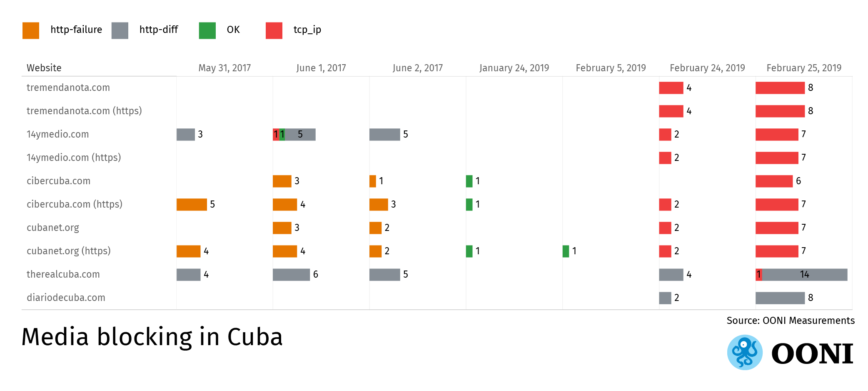Click the orange http-failure legend swatch
Screen dimensions: 868x391
point(31,30)
